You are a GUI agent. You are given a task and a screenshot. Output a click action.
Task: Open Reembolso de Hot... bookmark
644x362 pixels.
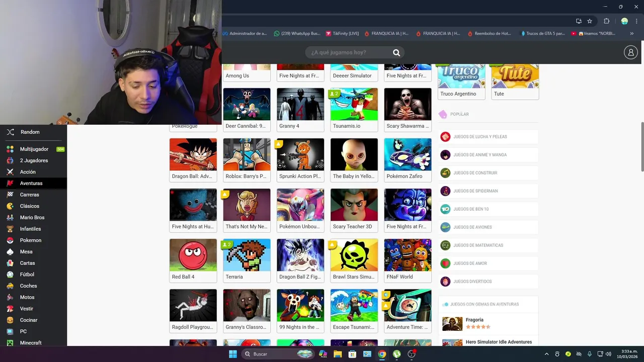pos(490,34)
